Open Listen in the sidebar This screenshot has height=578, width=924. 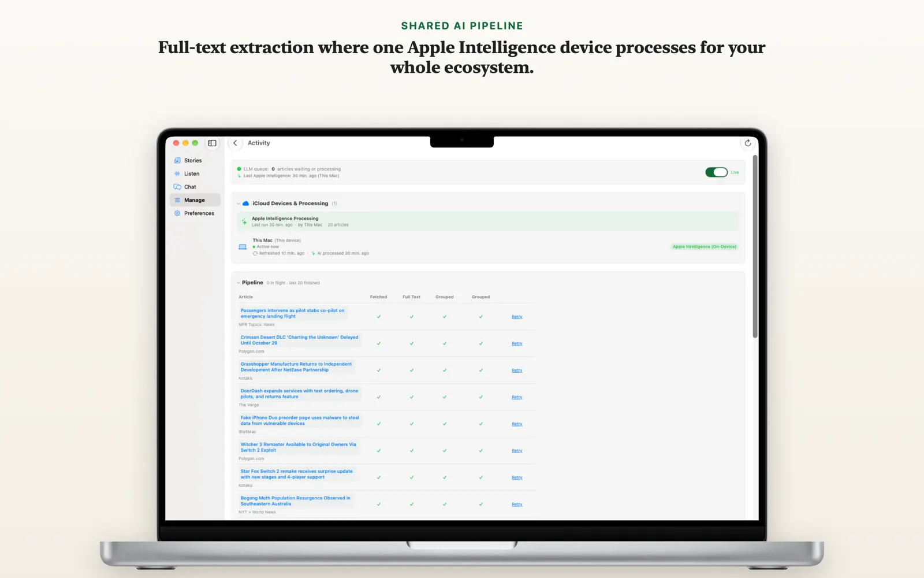(x=195, y=173)
